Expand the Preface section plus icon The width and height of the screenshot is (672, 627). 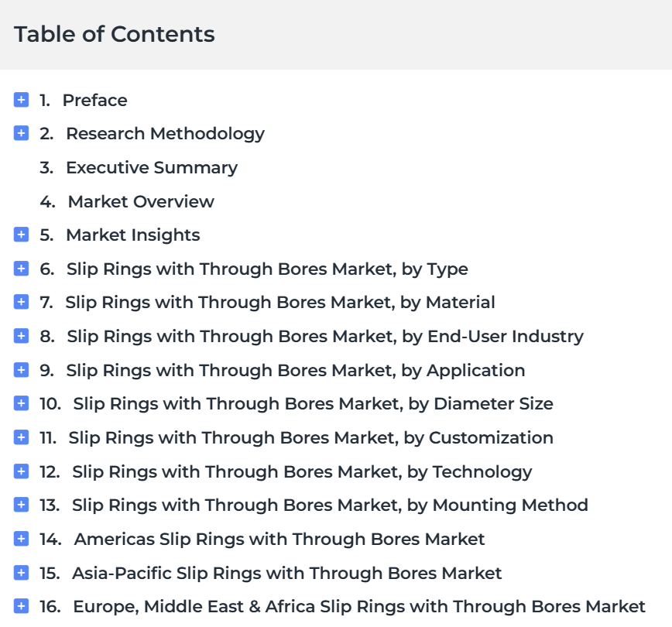click(x=21, y=100)
